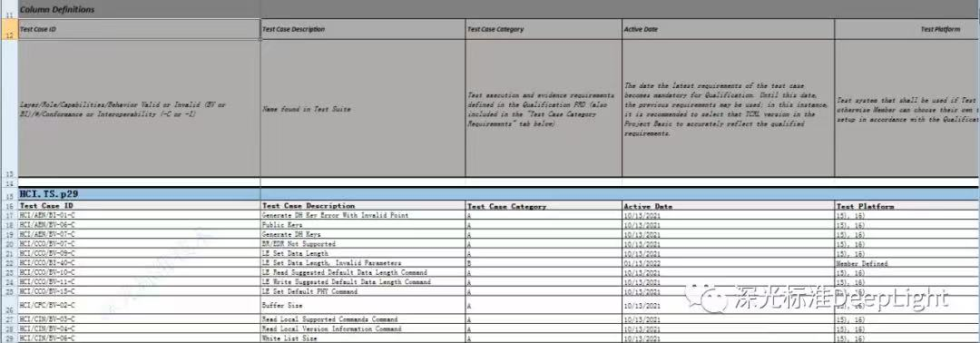Click the White List Size cell
Image resolution: width=980 pixels, height=343 pixels.
(x=363, y=338)
